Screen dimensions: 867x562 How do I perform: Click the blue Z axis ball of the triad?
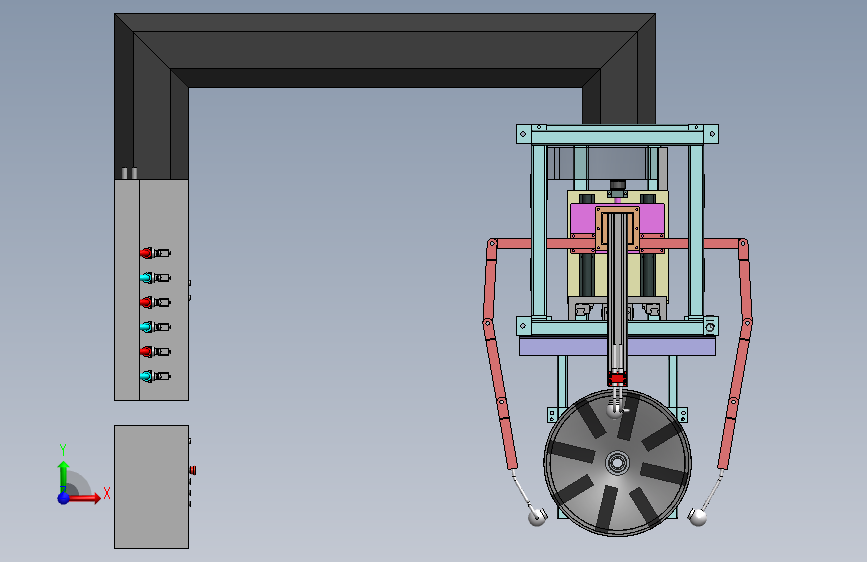click(x=64, y=498)
